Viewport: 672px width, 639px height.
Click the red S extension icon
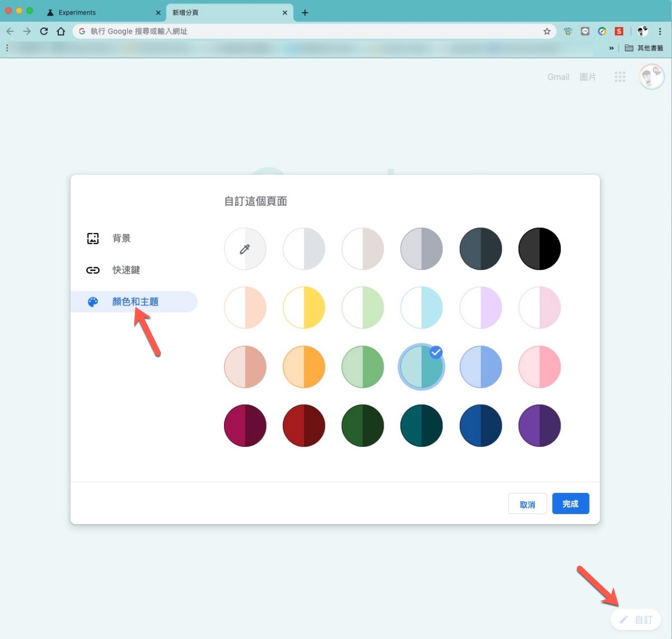point(619,31)
